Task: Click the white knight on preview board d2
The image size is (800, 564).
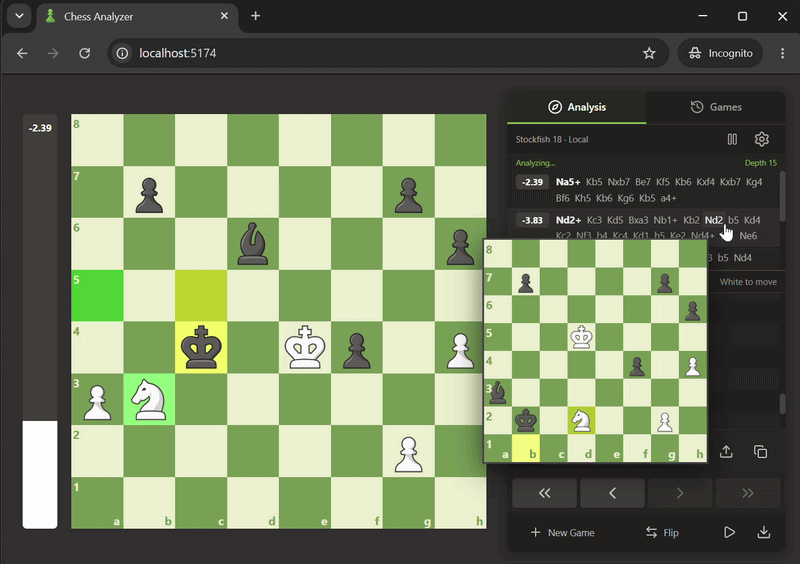Action: point(581,421)
